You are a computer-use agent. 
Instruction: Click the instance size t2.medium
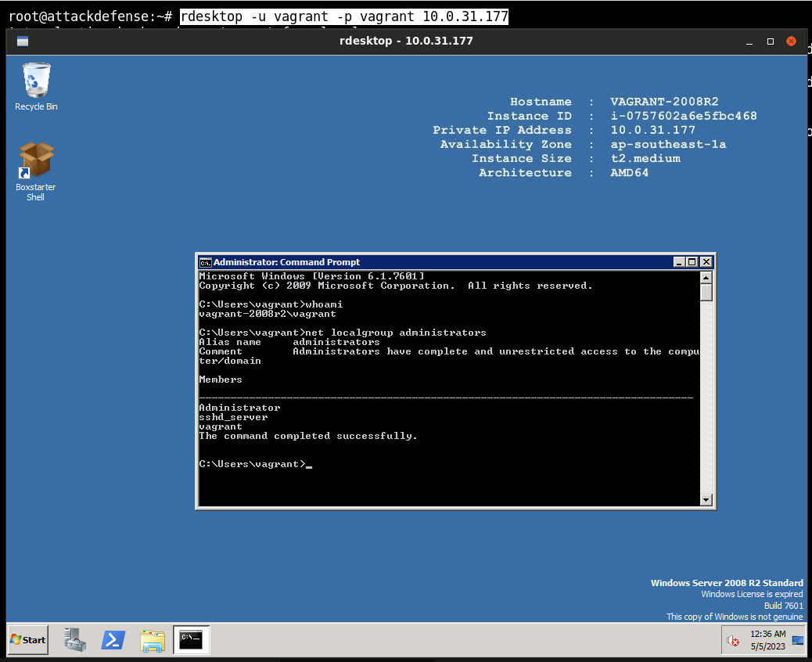coord(645,159)
